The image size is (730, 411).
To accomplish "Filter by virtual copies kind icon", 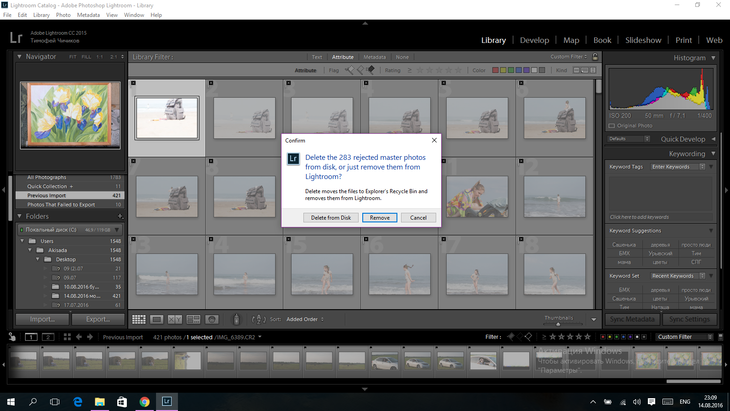I will pos(585,70).
